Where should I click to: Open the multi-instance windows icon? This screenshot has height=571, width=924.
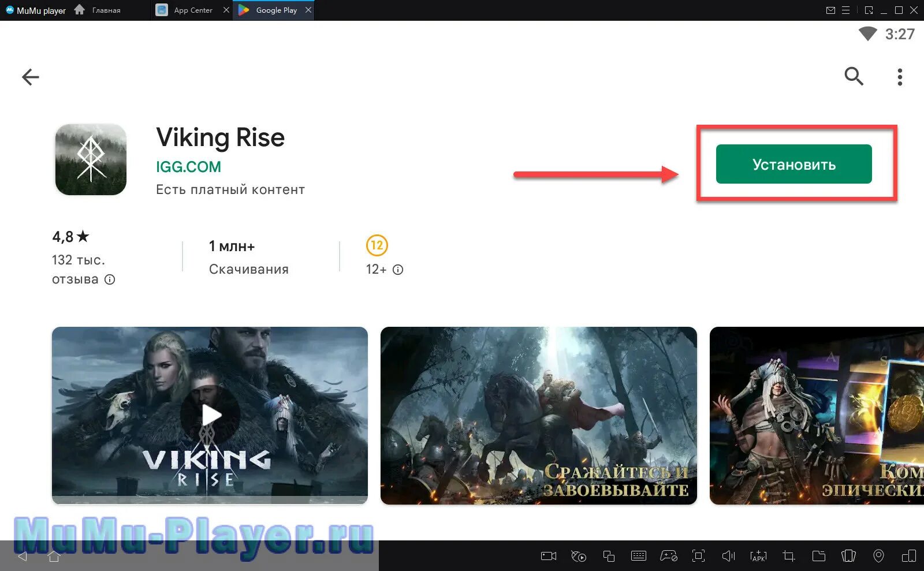609,556
